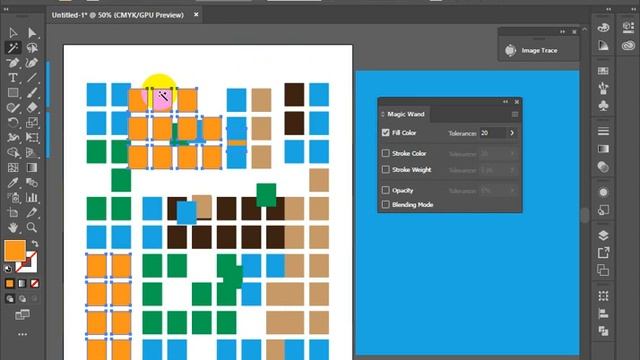This screenshot has height=360, width=640.
Task: Select the Mesh tool
Action: 13,167
